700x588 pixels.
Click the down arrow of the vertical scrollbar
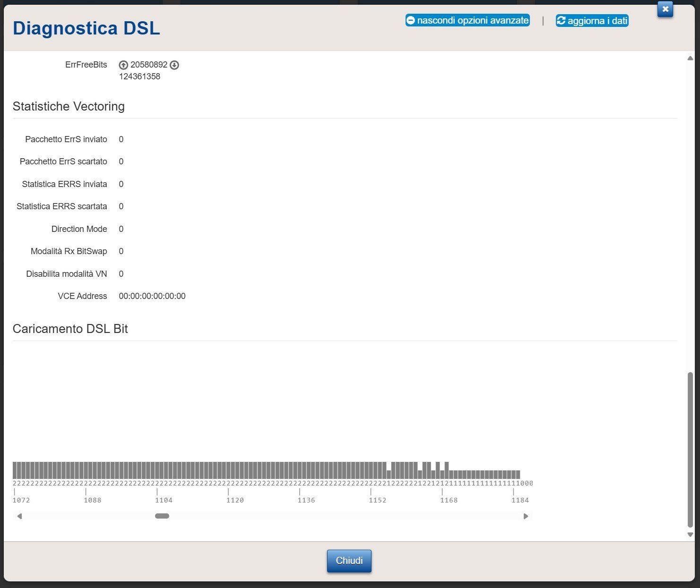(x=690, y=535)
